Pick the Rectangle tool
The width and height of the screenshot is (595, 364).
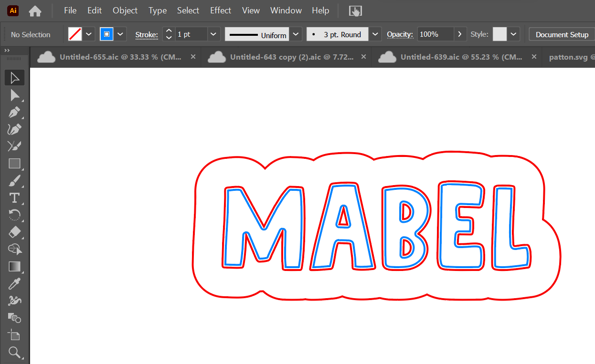tap(14, 164)
